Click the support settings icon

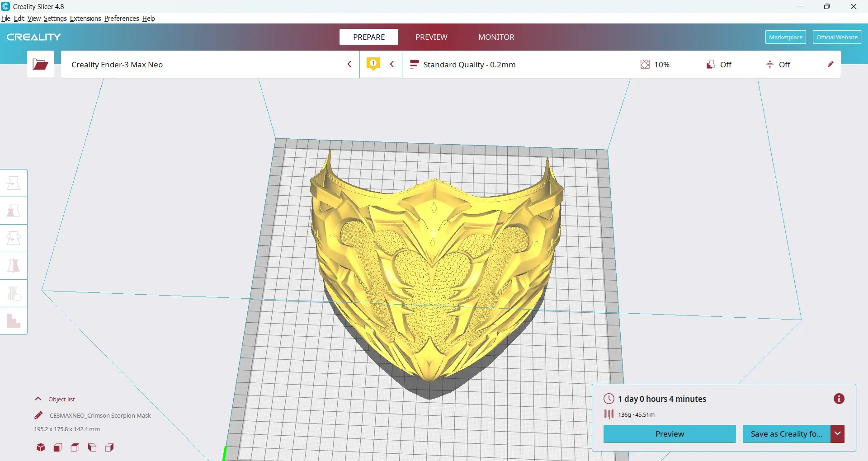click(711, 65)
